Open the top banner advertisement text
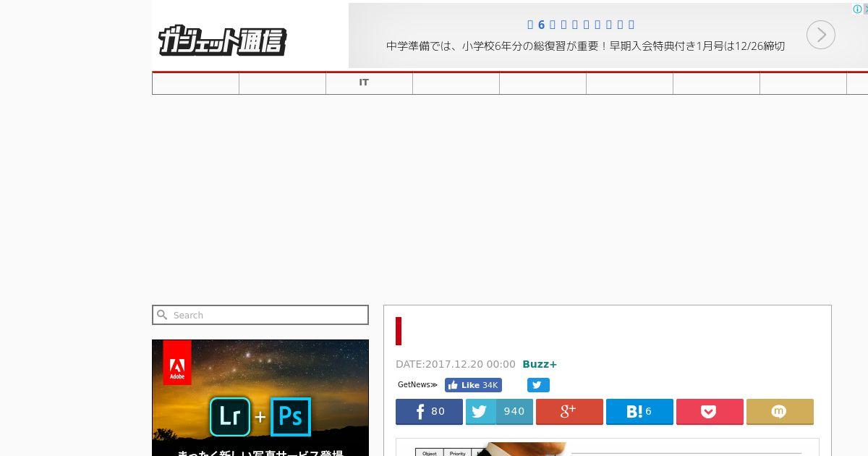 (x=585, y=46)
